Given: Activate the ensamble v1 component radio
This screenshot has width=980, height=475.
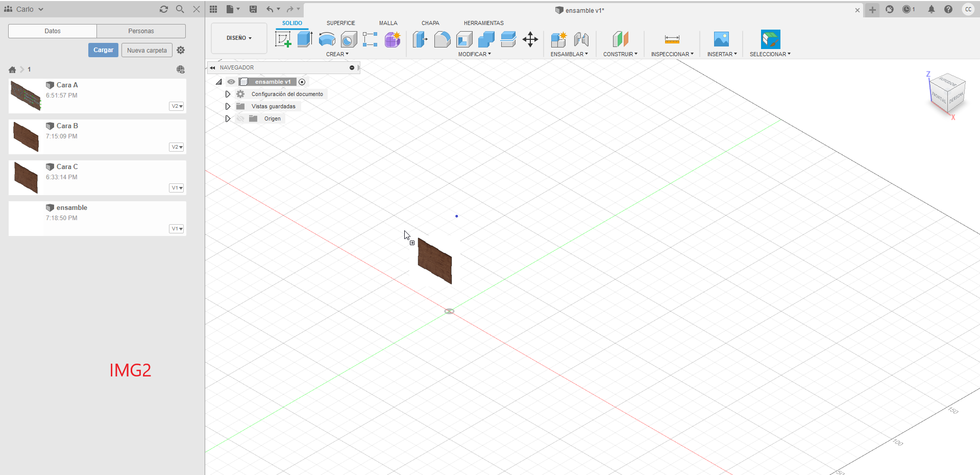Looking at the screenshot, I should pos(302,82).
